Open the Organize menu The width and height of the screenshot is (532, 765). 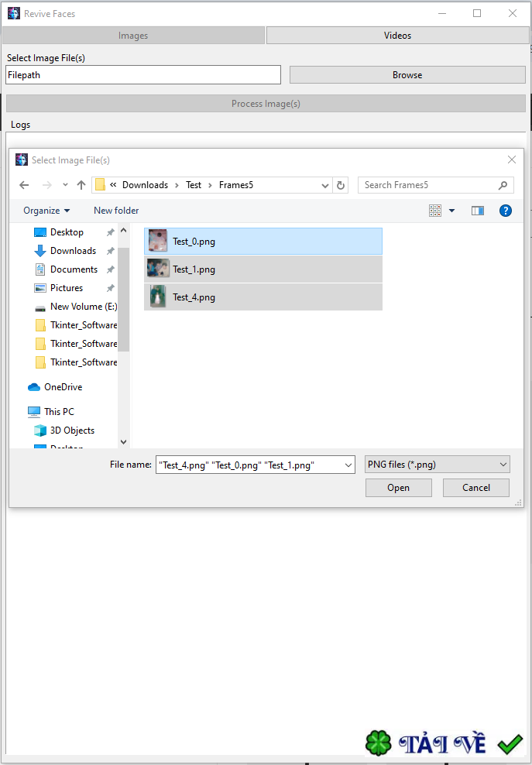[x=46, y=211]
